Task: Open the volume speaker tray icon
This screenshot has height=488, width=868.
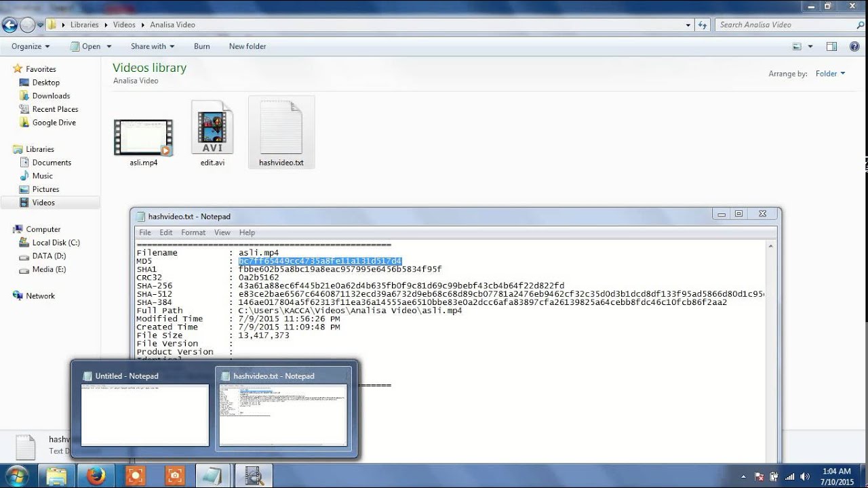Action: pos(805,476)
